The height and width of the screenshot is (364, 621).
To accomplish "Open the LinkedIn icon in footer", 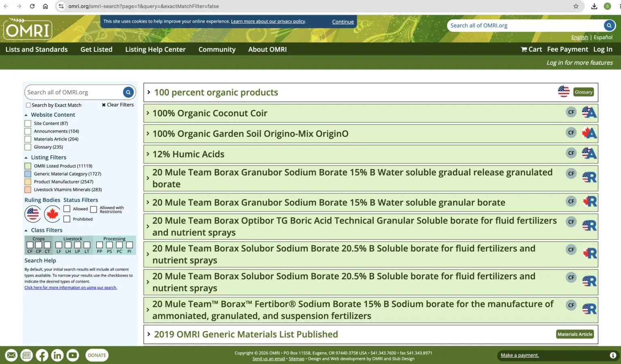I will pyautogui.click(x=57, y=355).
